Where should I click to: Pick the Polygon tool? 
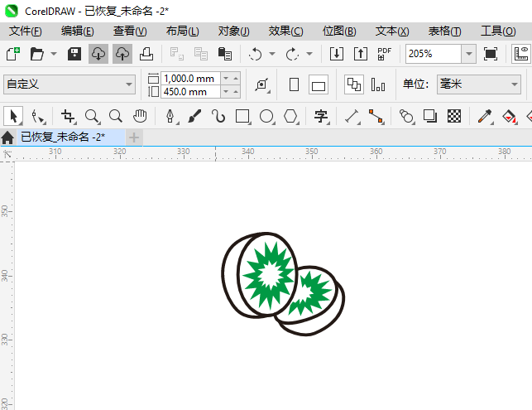290,116
